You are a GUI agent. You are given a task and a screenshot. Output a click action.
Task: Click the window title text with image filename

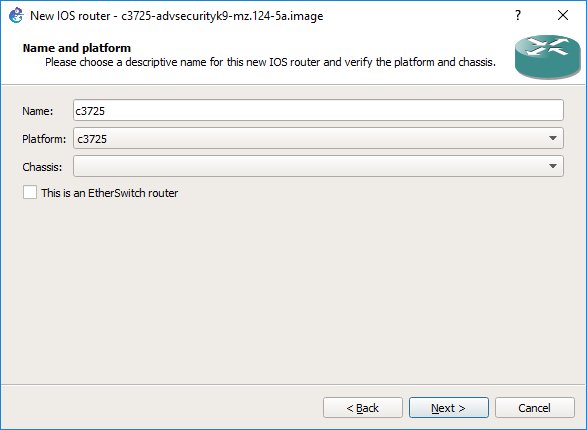pos(177,16)
